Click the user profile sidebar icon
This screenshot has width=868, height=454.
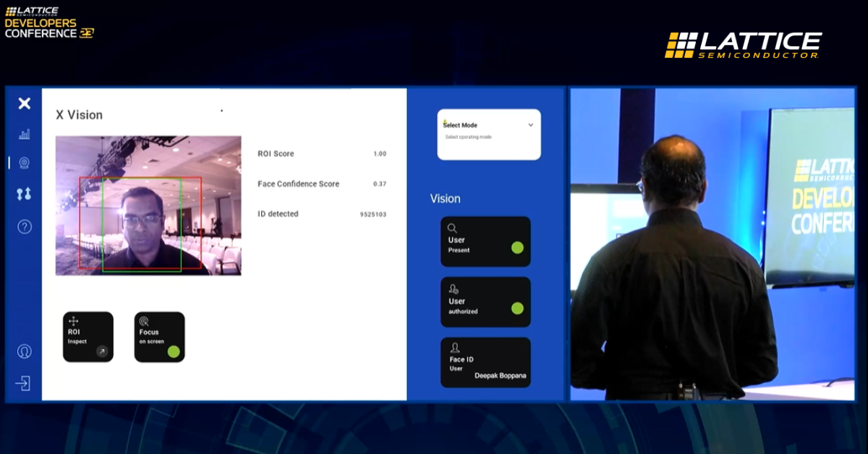pyautogui.click(x=25, y=351)
